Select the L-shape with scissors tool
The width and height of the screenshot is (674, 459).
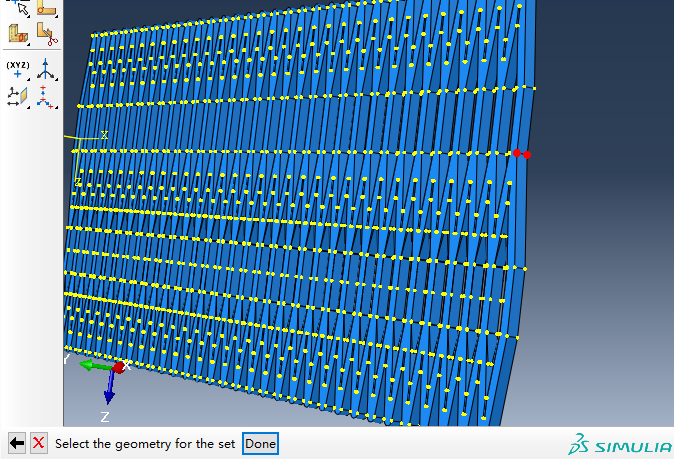47,34
